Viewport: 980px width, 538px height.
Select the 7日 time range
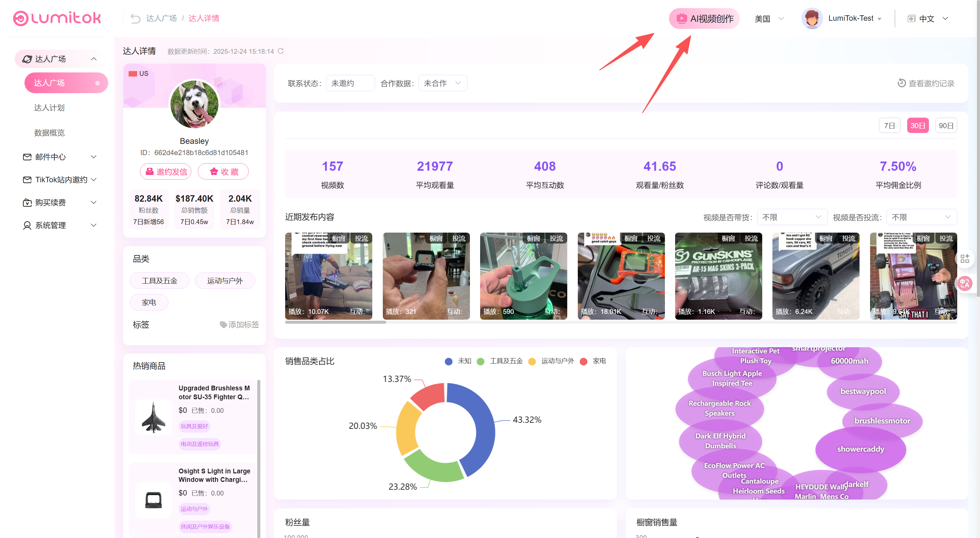[889, 125]
